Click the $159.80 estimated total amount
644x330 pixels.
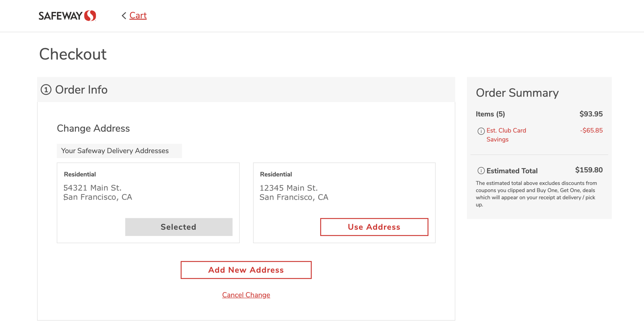tap(589, 170)
